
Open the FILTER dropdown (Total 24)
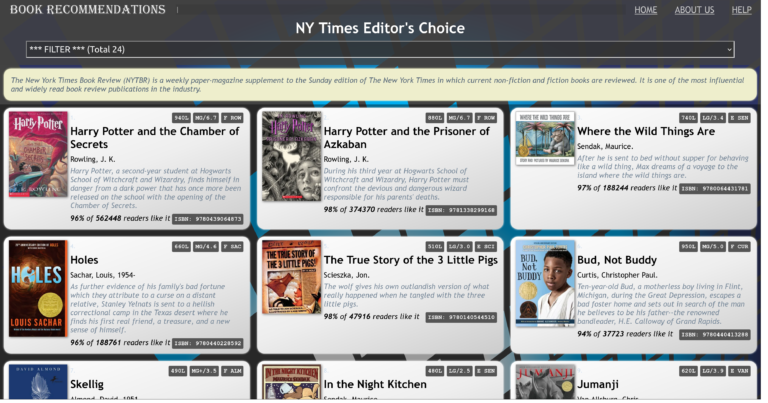(380, 49)
